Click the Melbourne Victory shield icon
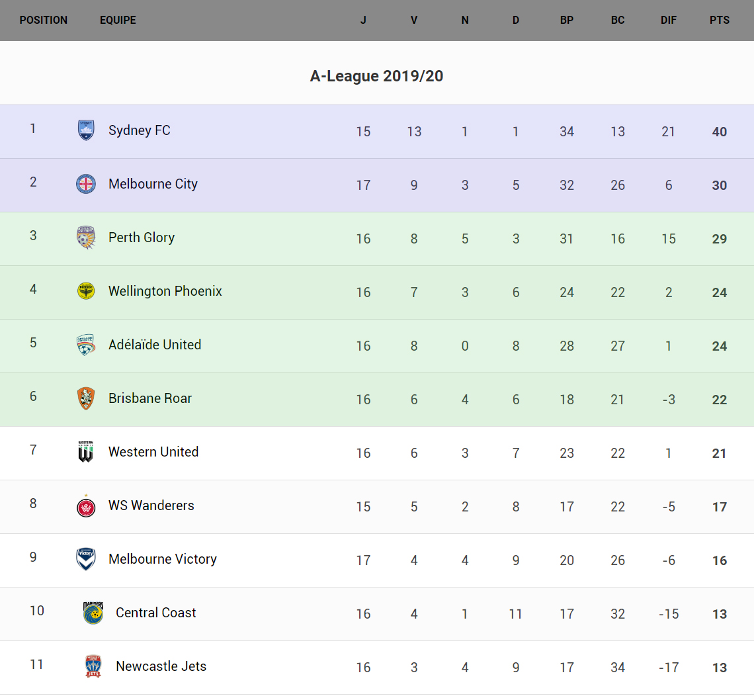The image size is (754, 700). point(86,559)
